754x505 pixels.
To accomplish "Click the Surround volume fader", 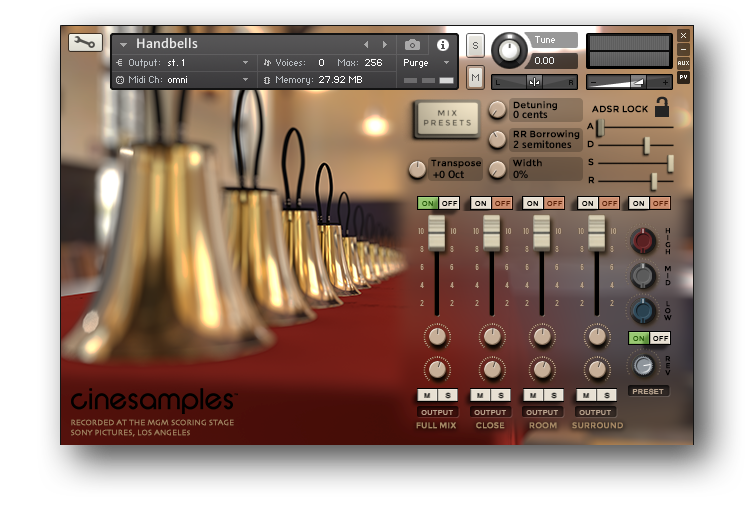I will 596,233.
